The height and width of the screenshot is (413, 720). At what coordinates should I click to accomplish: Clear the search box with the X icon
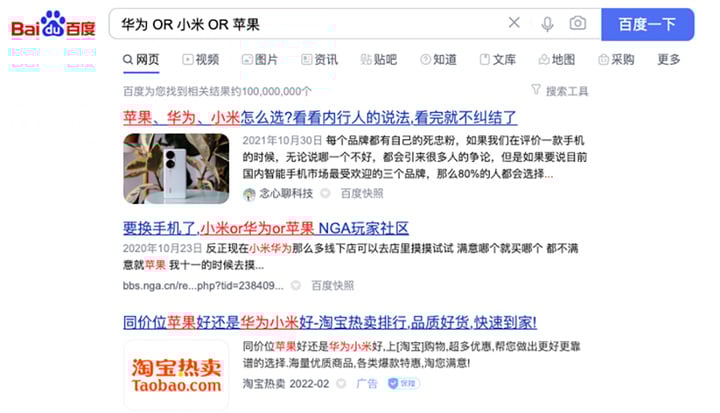click(x=514, y=22)
